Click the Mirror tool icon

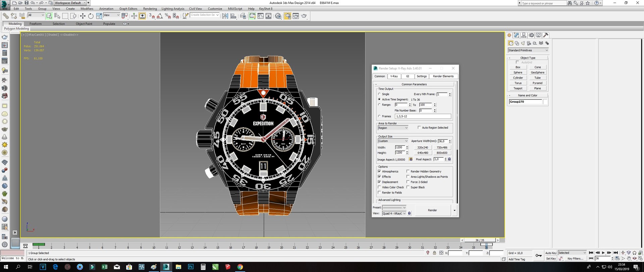click(225, 16)
